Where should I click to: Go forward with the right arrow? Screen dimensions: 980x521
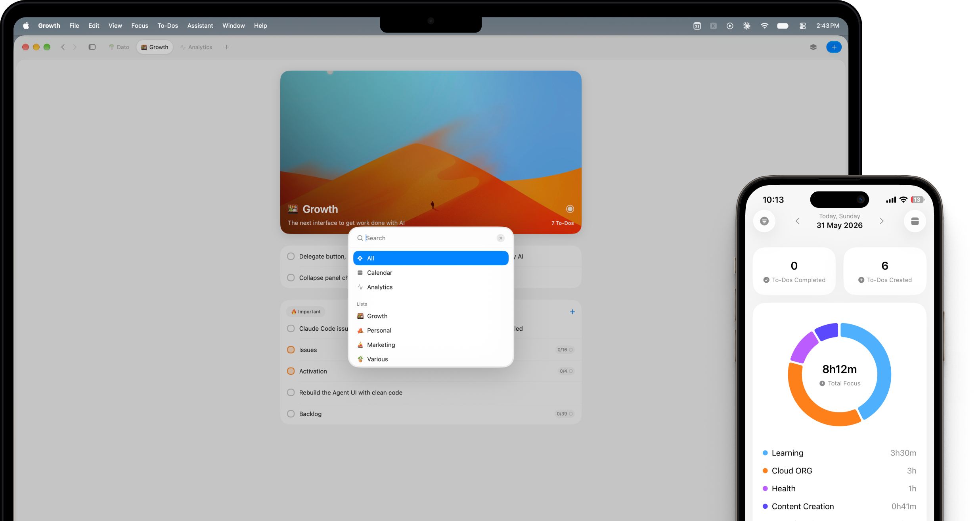pos(75,47)
